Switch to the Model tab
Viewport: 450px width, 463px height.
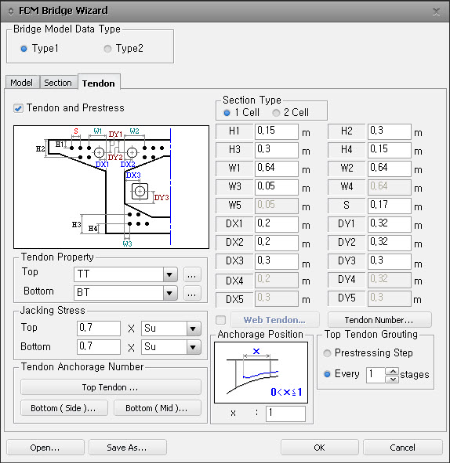click(x=22, y=83)
